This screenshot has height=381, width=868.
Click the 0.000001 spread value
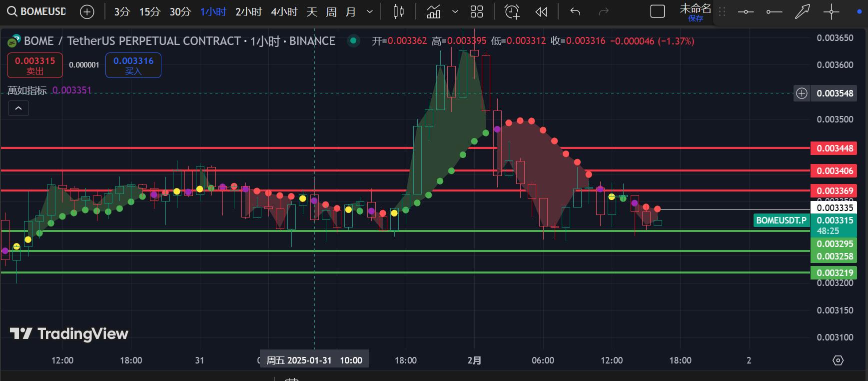pos(84,65)
